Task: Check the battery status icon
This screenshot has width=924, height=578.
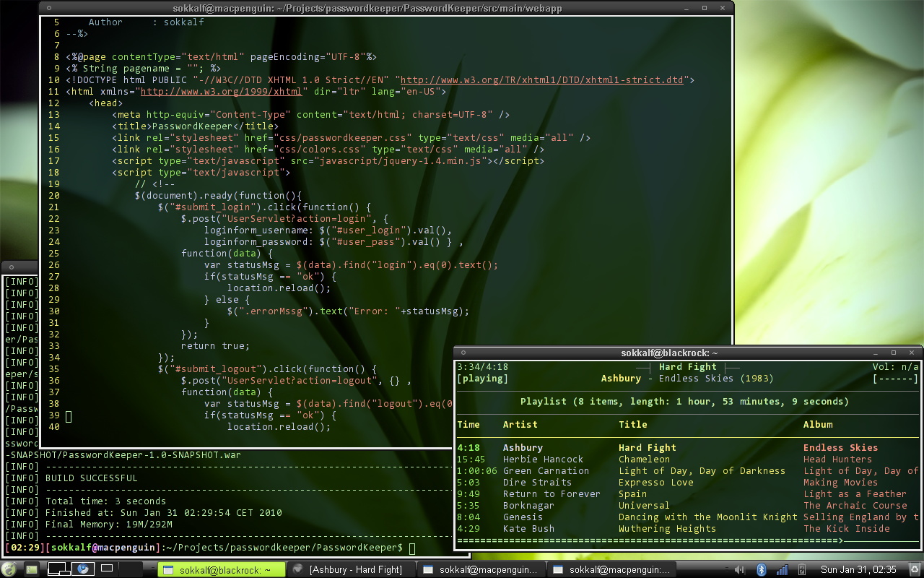Action: pos(801,569)
